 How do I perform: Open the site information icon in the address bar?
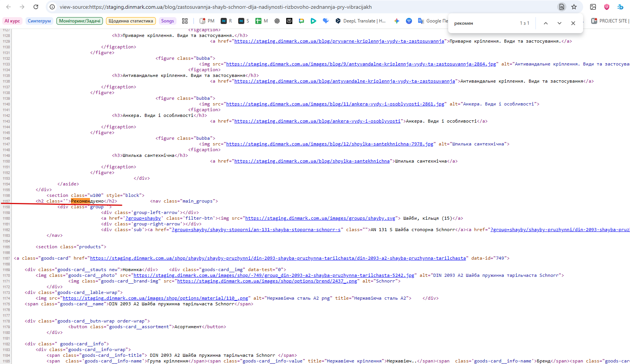(x=52, y=7)
